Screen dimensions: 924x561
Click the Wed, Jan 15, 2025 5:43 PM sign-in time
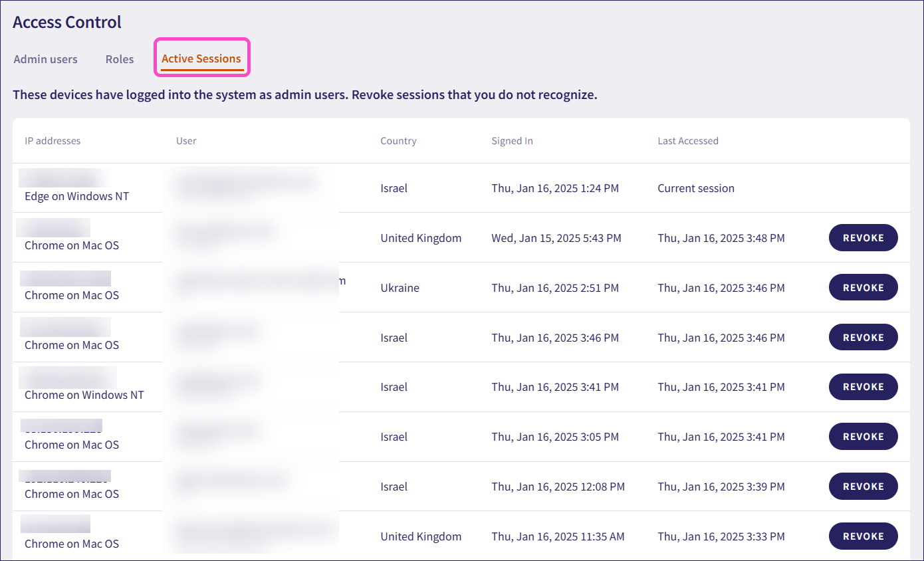coord(556,238)
